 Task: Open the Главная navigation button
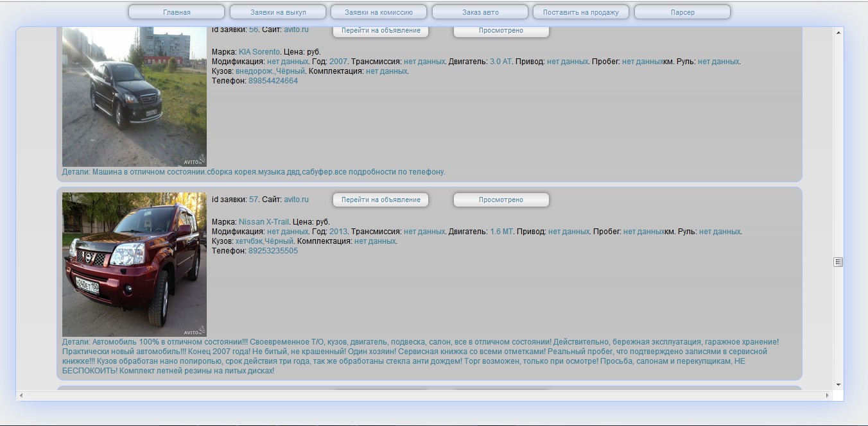[x=177, y=12]
